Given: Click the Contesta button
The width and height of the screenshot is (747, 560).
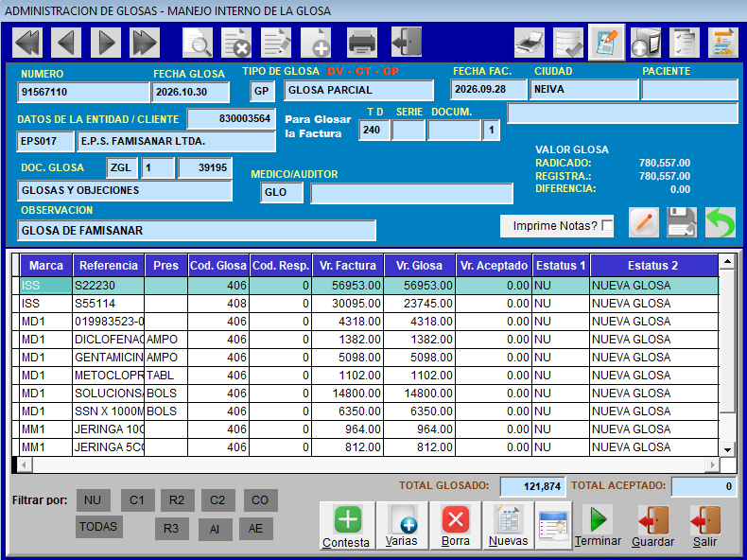Looking at the screenshot, I should (347, 526).
